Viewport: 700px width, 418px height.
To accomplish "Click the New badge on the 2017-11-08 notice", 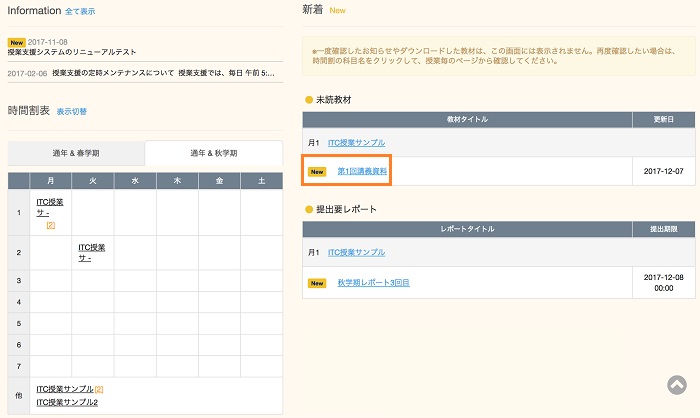I will pos(16,42).
